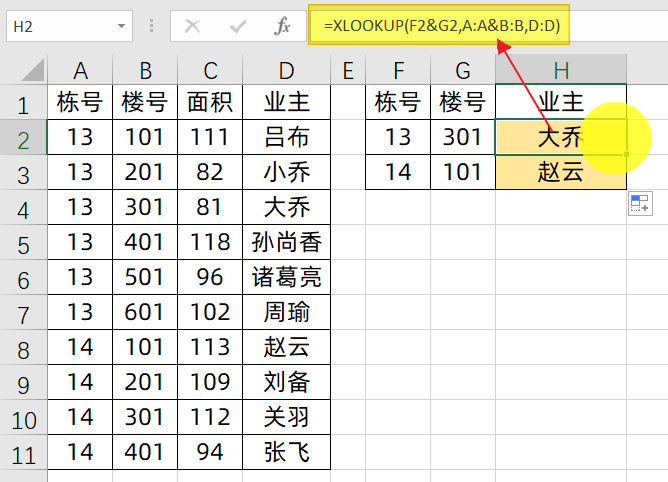Click cell C11 with value 94
The image size is (668, 482).
click(210, 452)
